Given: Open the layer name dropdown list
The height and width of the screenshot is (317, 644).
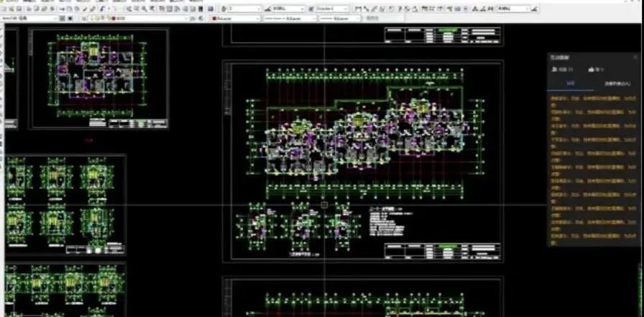Looking at the screenshot, I should [139, 19].
